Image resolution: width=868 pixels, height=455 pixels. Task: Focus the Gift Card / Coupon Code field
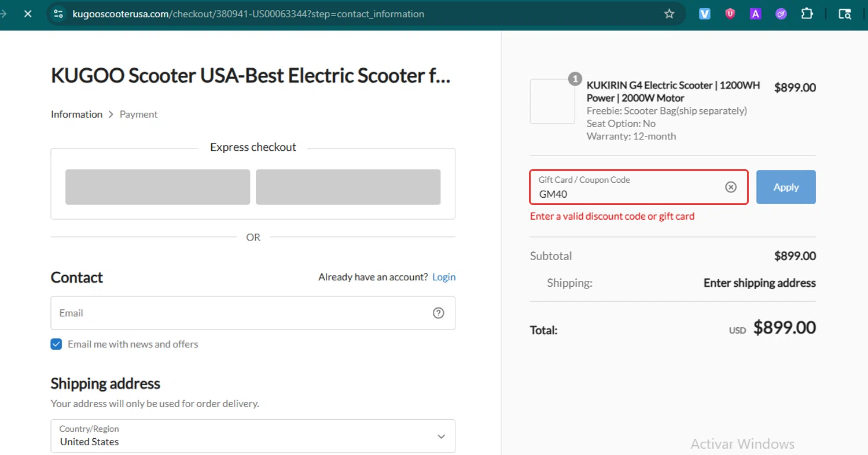tap(639, 187)
